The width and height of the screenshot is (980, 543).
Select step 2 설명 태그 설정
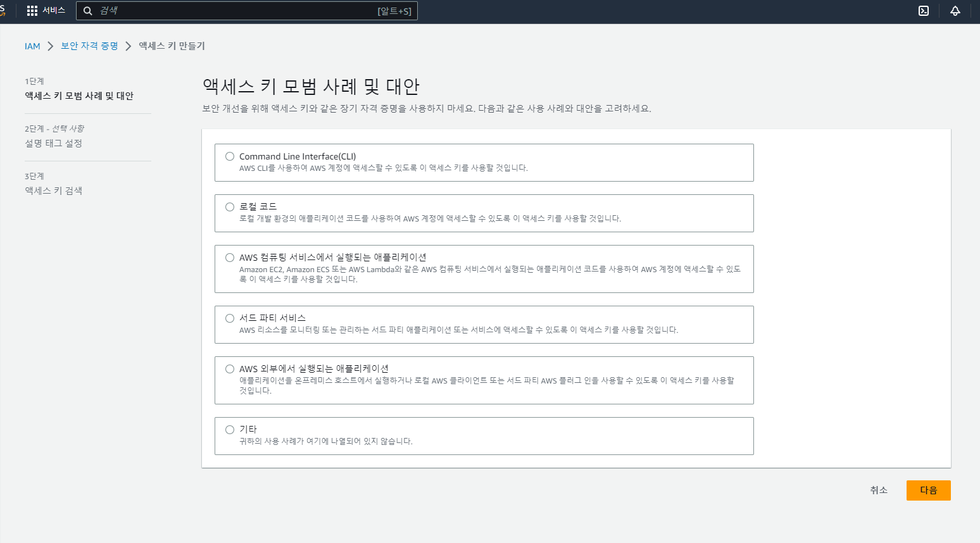point(54,143)
